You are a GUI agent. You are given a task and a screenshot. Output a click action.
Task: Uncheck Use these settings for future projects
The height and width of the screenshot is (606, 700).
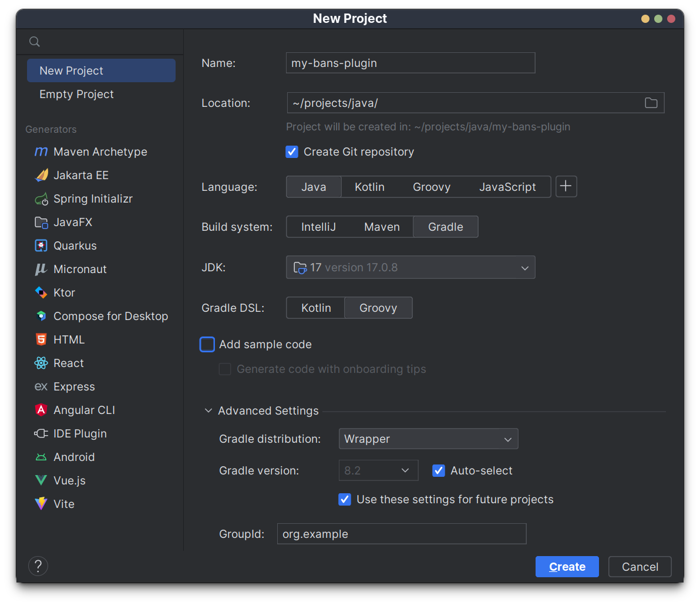(x=345, y=499)
